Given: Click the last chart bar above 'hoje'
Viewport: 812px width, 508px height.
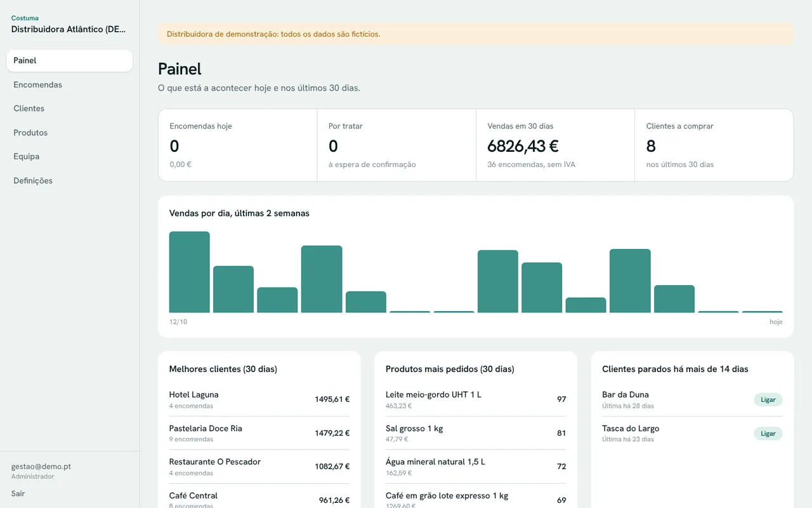Looking at the screenshot, I should 762,312.
